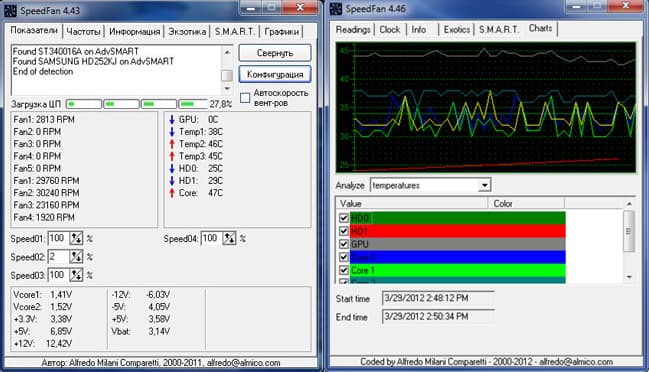Click the 'Vbat: 3,14V' voltage reading
Viewport: 649px width, 372px height.
point(140,331)
